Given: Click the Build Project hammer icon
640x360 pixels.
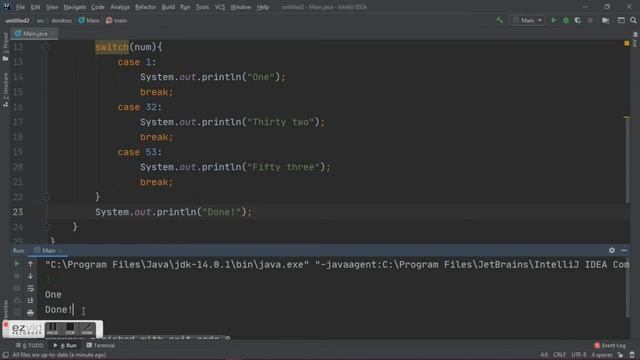Looking at the screenshot, I should pyautogui.click(x=500, y=20).
